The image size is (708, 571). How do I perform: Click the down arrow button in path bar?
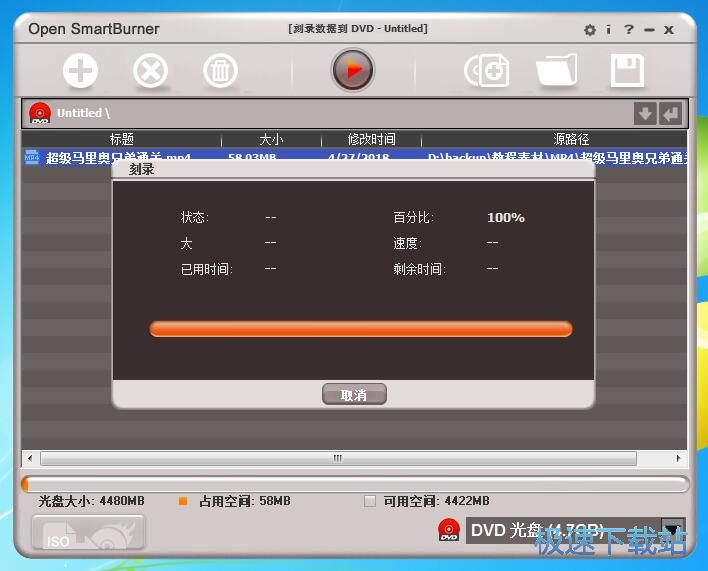645,113
